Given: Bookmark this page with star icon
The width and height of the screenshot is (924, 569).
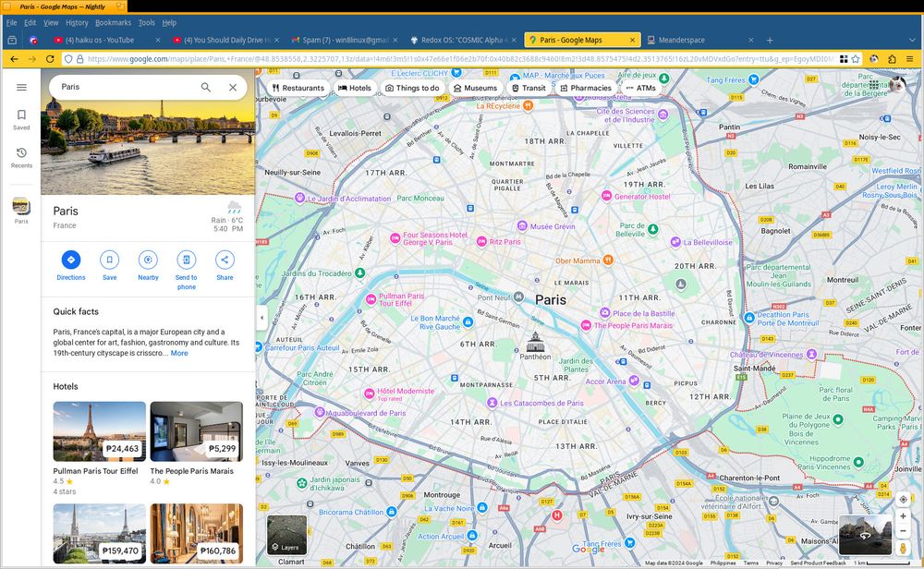Looking at the screenshot, I should pos(855,59).
